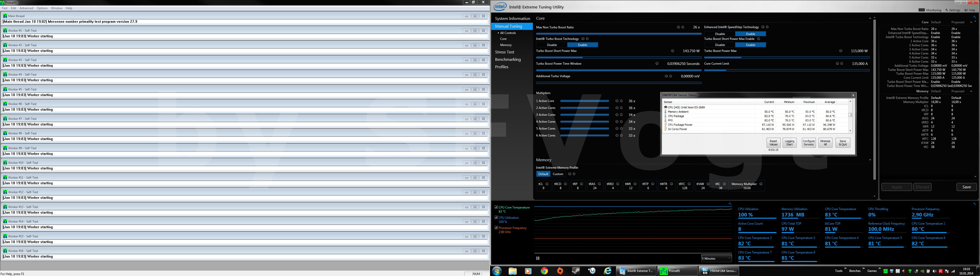
Task: Click Turbo Boost Power Max slider
Action: (787, 57)
